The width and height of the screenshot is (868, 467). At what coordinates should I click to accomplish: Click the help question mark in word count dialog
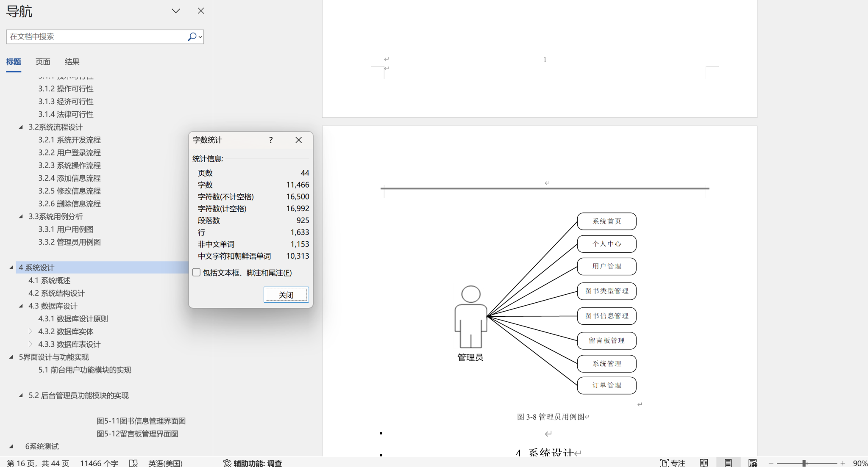point(271,140)
